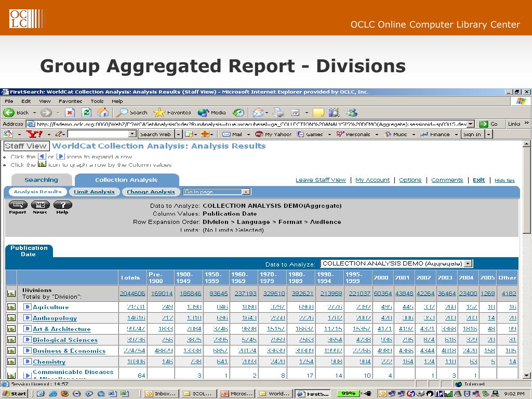Open the Favorites star button
Image resolution: width=532 pixels, height=399 pixels.
click(172, 113)
